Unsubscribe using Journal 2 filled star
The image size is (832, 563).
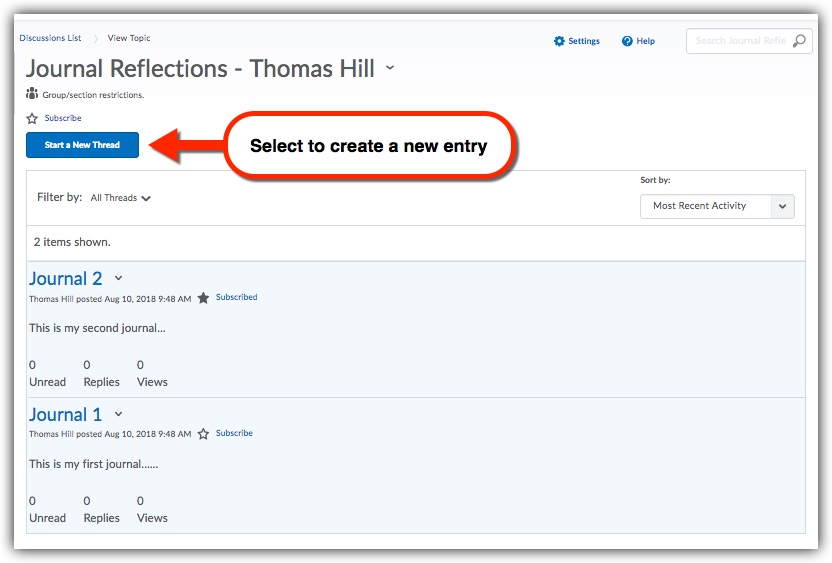click(204, 298)
